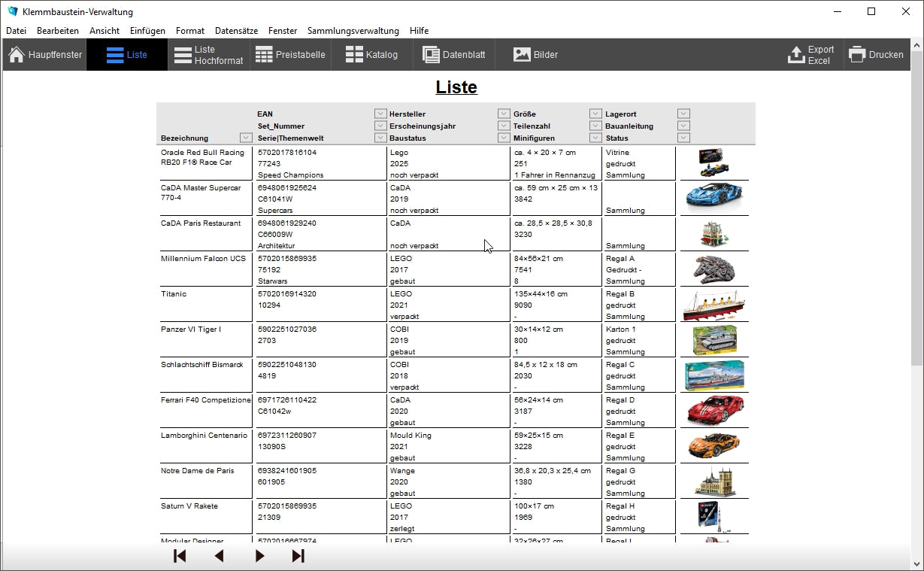Switch to the Preistabelle view

point(290,55)
